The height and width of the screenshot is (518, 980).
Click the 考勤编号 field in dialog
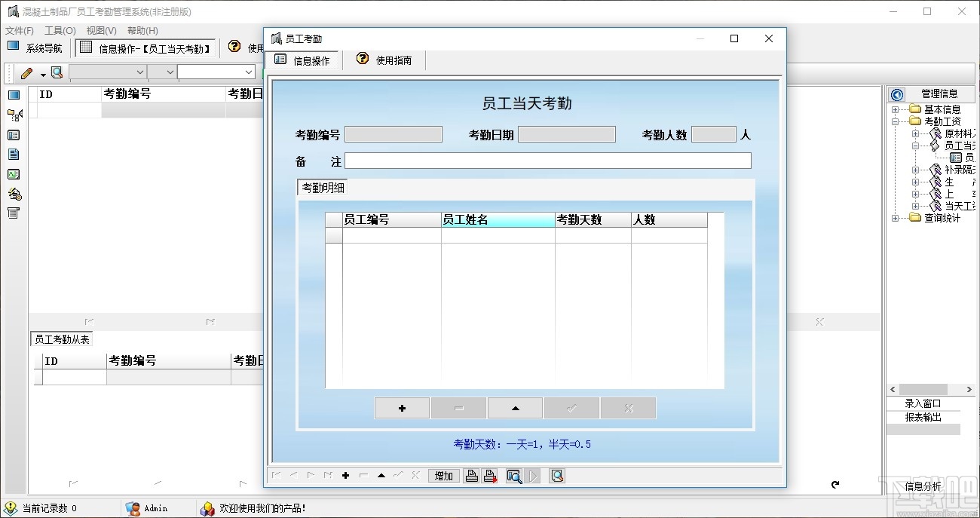tap(394, 134)
